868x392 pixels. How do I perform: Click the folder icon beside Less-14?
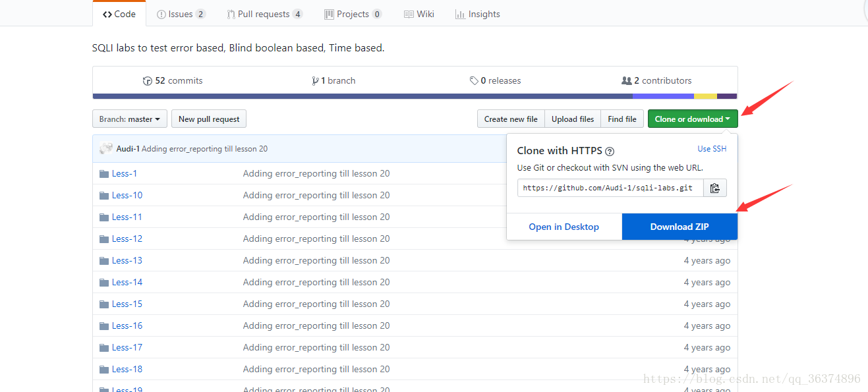[104, 283]
